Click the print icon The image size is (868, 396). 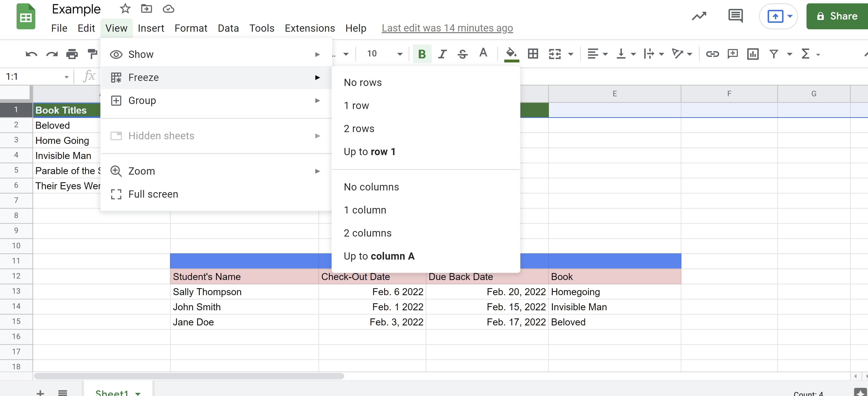coord(72,54)
